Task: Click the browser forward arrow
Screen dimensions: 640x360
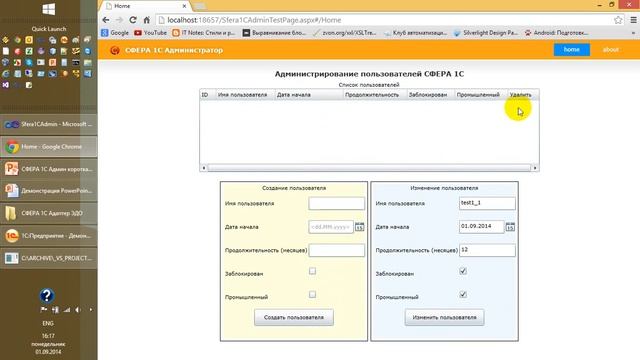Action: point(119,20)
